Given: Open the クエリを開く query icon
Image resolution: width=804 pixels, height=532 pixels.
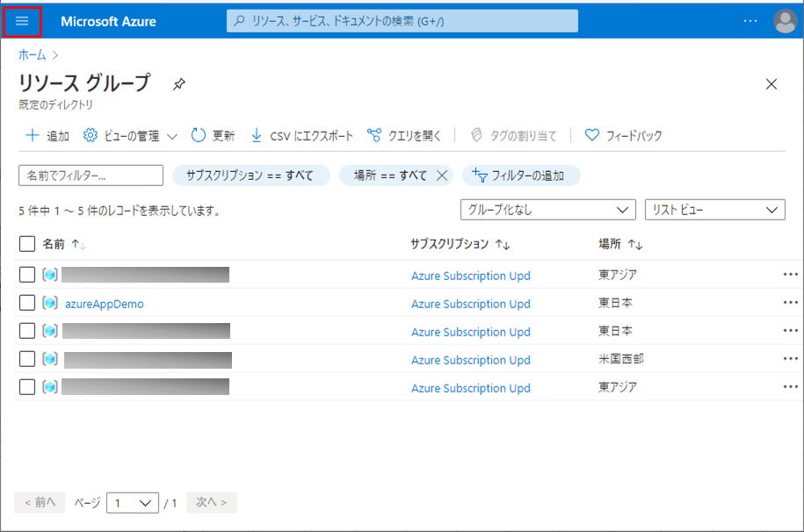Looking at the screenshot, I should click(374, 135).
